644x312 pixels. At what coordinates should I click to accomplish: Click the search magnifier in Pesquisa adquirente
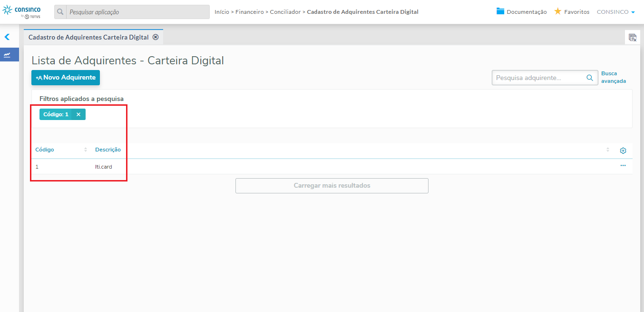pos(590,78)
